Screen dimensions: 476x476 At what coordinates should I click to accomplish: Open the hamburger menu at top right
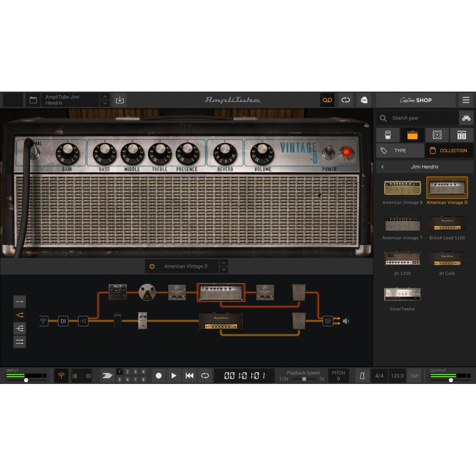point(465,99)
